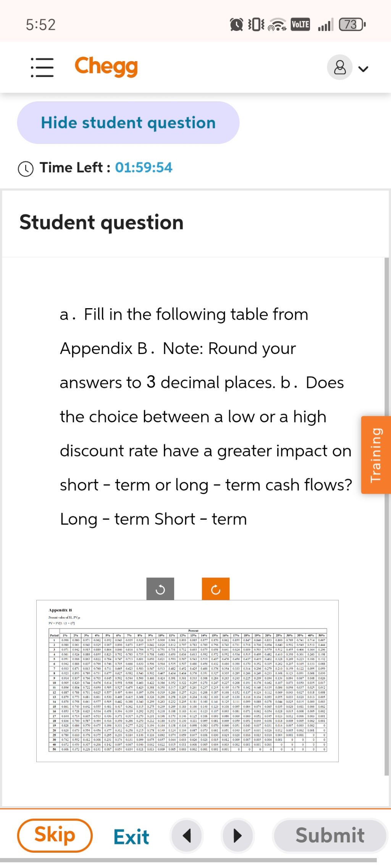Tap the Chegg logo

(106, 66)
